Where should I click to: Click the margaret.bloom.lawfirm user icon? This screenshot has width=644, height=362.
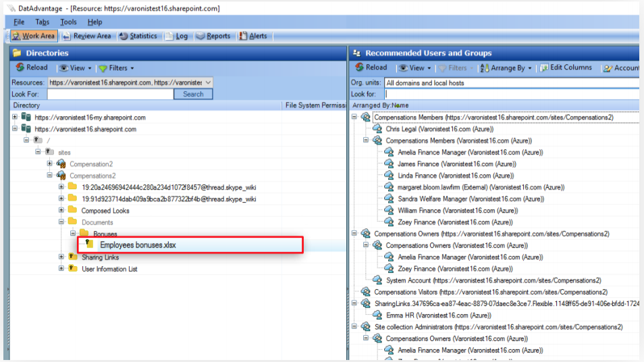(389, 187)
